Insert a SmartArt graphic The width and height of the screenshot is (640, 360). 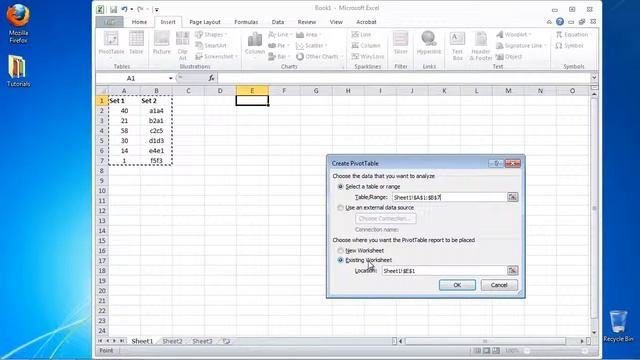click(211, 46)
